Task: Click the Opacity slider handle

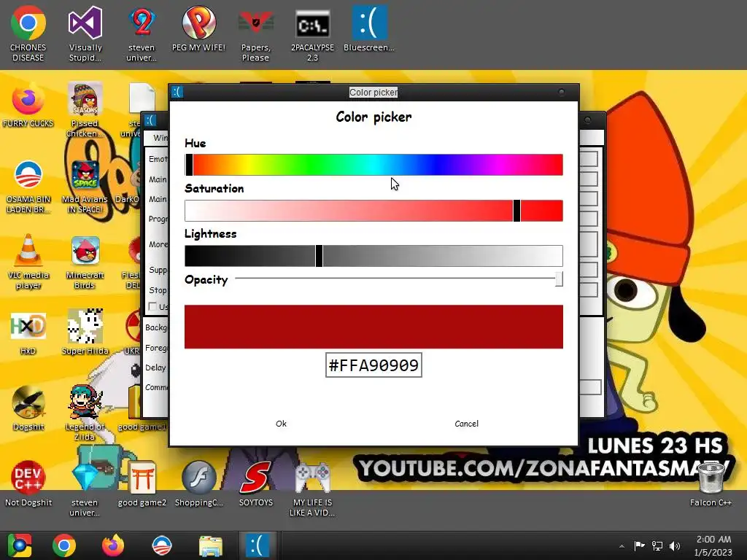Action: pyautogui.click(x=560, y=279)
